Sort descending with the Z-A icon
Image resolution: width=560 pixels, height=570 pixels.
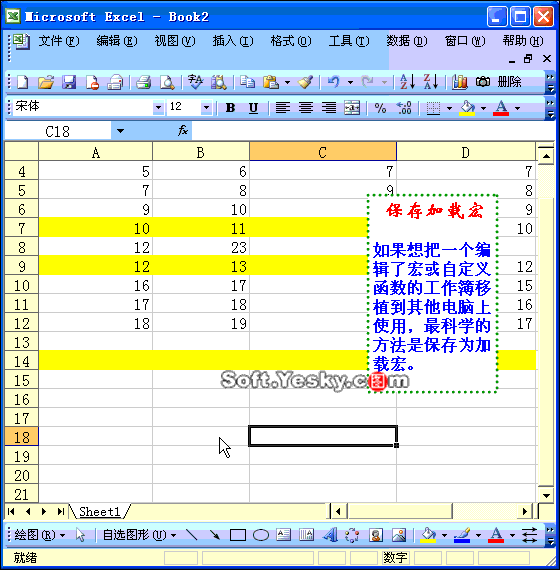tap(431, 82)
